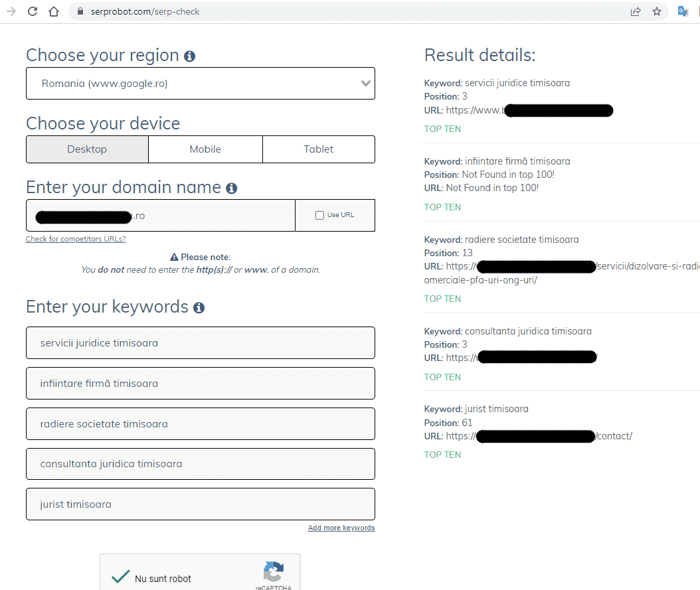Click the forward navigation arrow
The height and width of the screenshot is (590, 700).
coord(11,11)
